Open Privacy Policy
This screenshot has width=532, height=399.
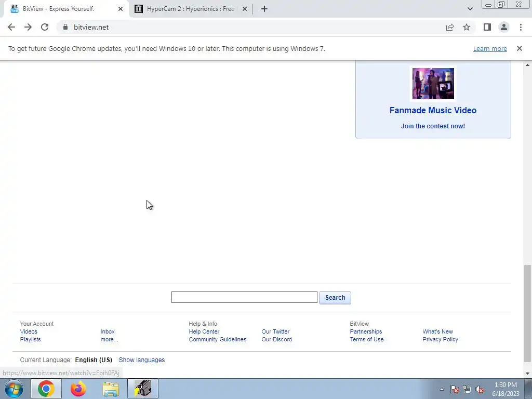(440, 339)
